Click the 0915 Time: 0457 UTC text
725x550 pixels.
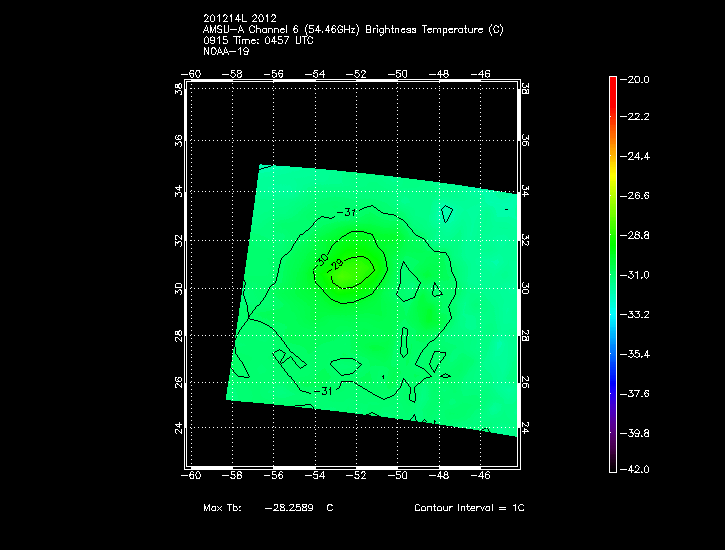pyautogui.click(x=259, y=40)
